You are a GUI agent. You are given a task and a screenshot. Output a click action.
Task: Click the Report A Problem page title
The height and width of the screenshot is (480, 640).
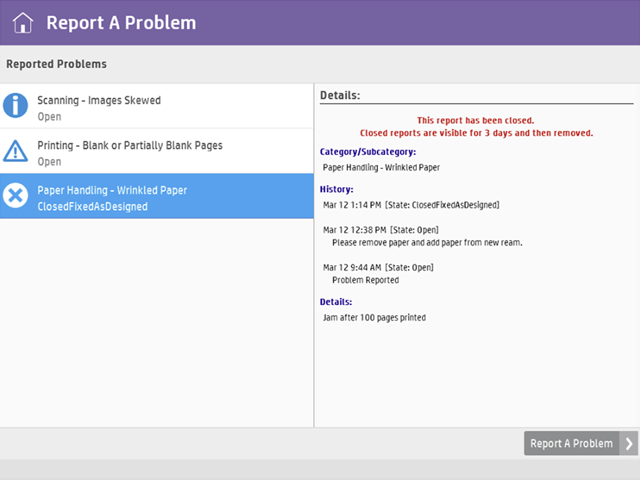click(121, 23)
